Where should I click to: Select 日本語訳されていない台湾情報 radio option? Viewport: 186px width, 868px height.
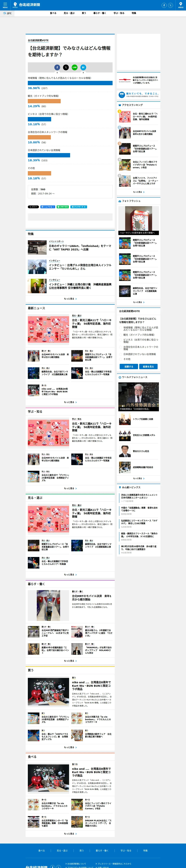(121, 354)
